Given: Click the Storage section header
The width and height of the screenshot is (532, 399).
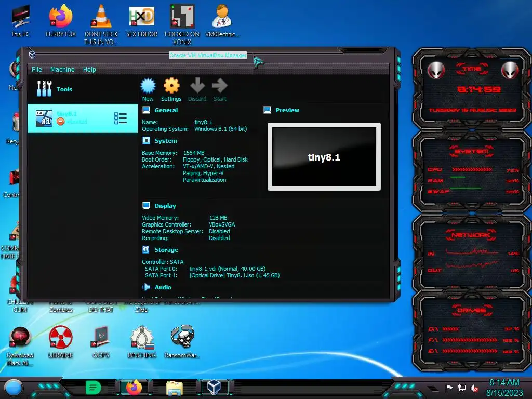Looking at the screenshot, I should click(166, 250).
